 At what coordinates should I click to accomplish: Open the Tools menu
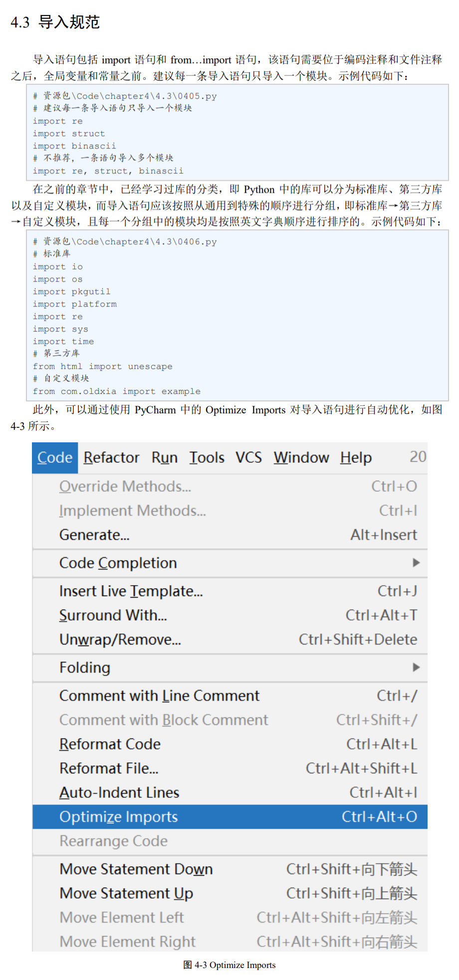(x=207, y=457)
